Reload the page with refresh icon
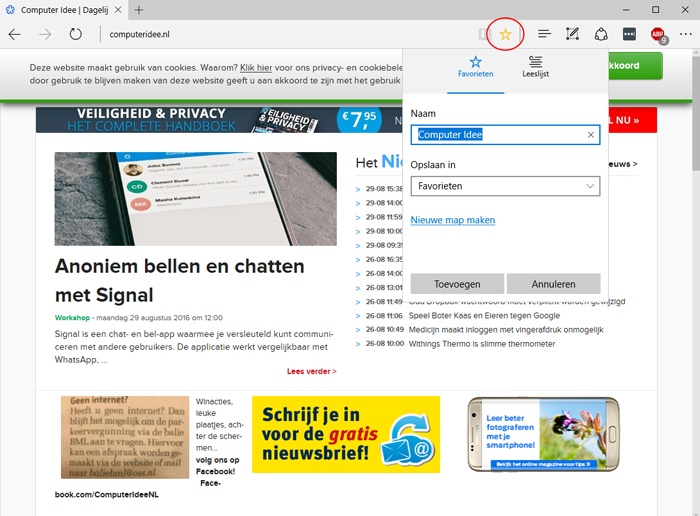Viewport: 700px width, 516px height. 75,34
